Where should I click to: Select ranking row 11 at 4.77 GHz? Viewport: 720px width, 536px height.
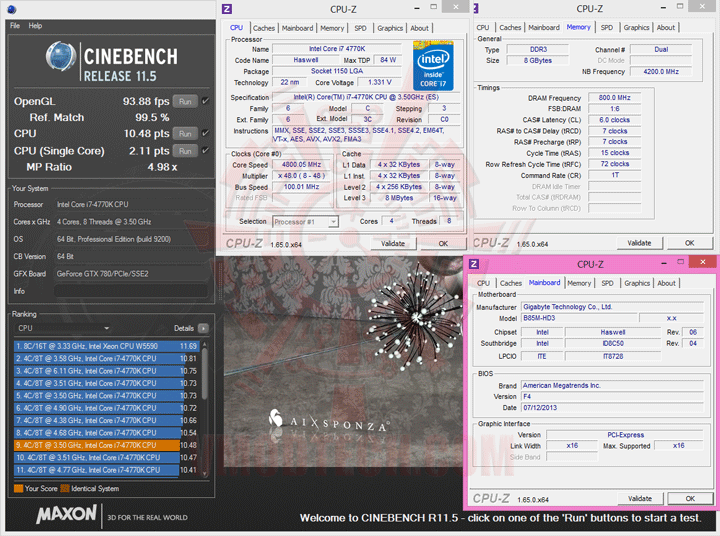tap(107, 470)
